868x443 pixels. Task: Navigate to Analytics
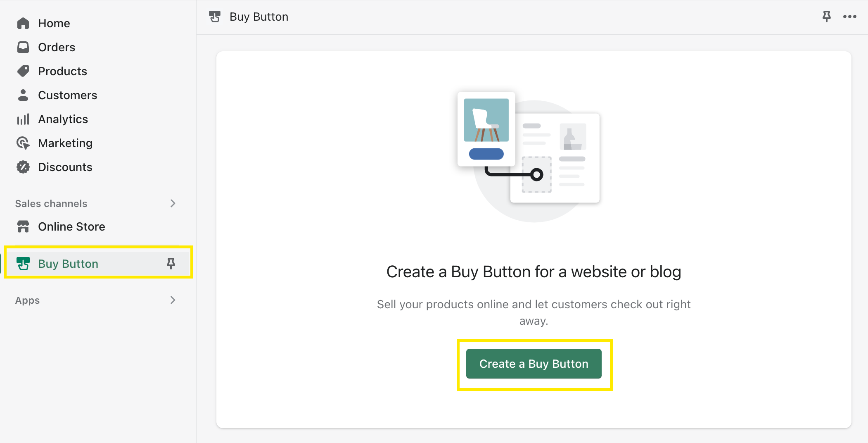pos(63,119)
